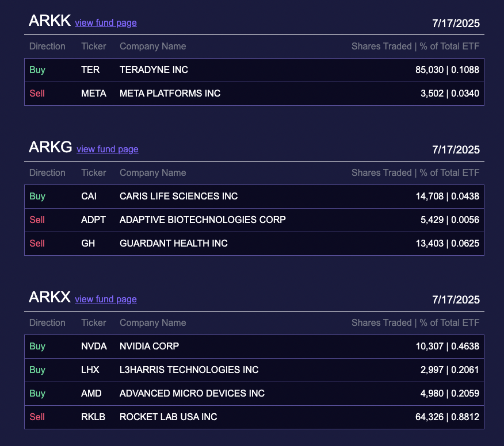Open the ARKG view fund page link
Viewport: 504px width, 446px height.
pyautogui.click(x=108, y=149)
